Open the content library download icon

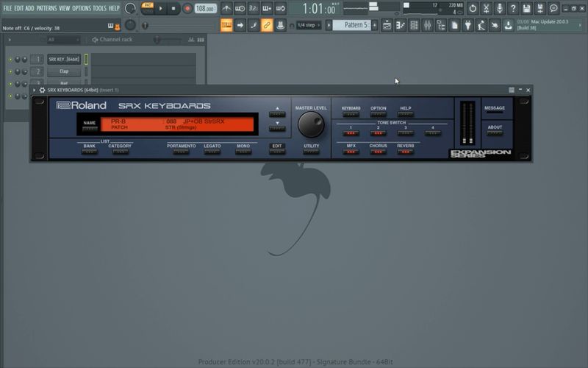pos(509,25)
